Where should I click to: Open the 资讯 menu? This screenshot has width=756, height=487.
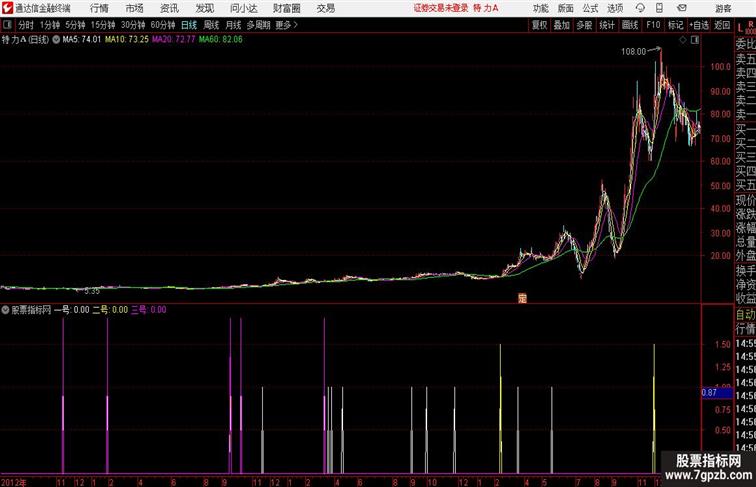click(169, 8)
